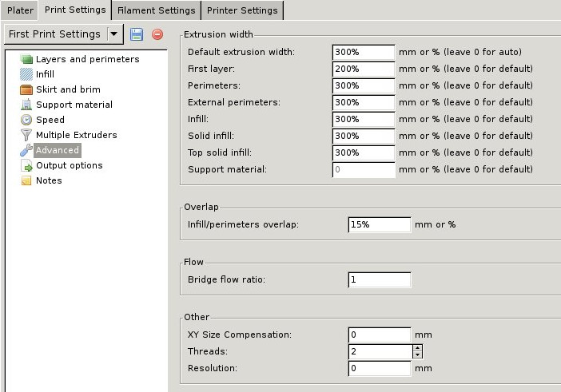Decrease the Threads value with down arrow
This screenshot has width=561, height=392.
417,355
